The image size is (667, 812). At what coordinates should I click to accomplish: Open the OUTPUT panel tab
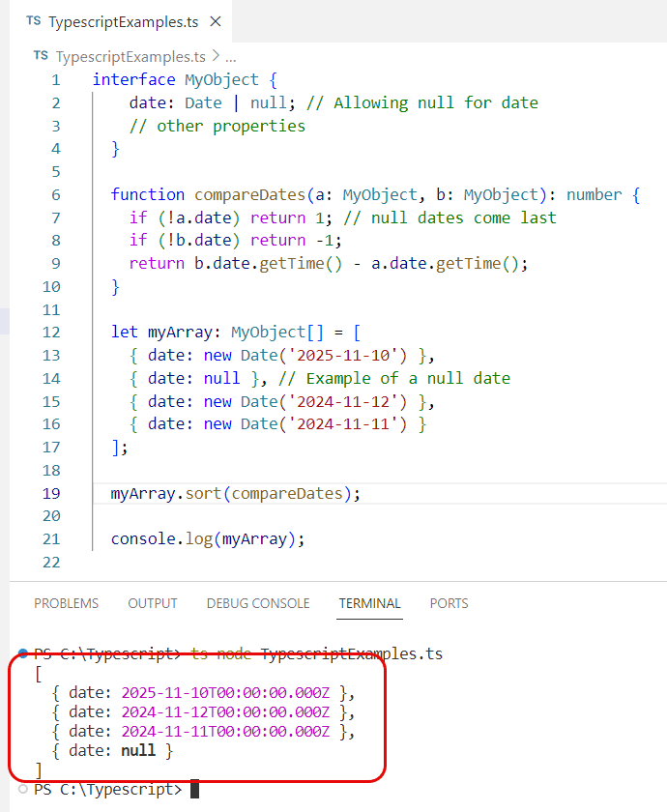pos(153,603)
